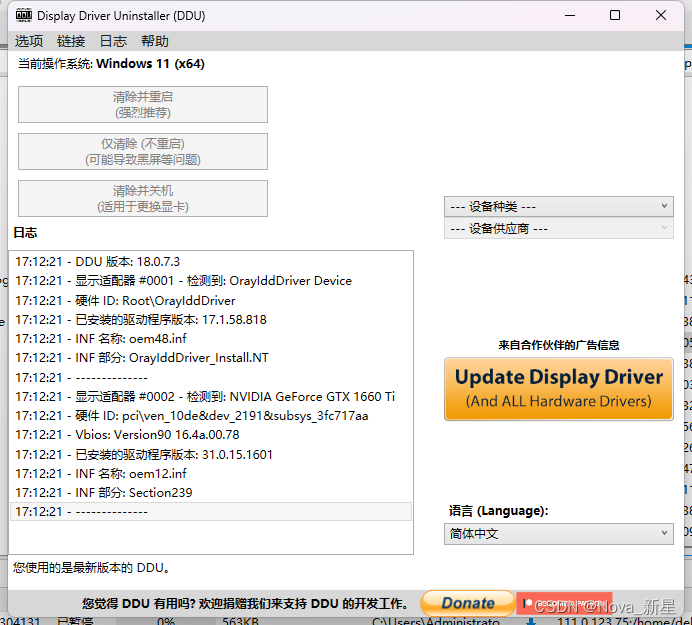Select log line for NVIDIA GeForce GTX 1660 Ti
The height and width of the screenshot is (625, 692).
coord(211,397)
